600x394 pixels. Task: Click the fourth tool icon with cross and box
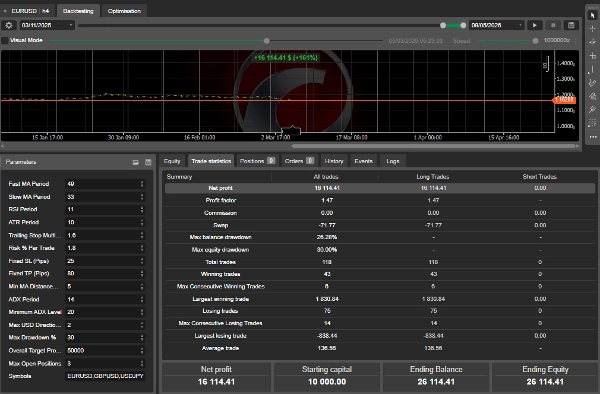pos(593,56)
